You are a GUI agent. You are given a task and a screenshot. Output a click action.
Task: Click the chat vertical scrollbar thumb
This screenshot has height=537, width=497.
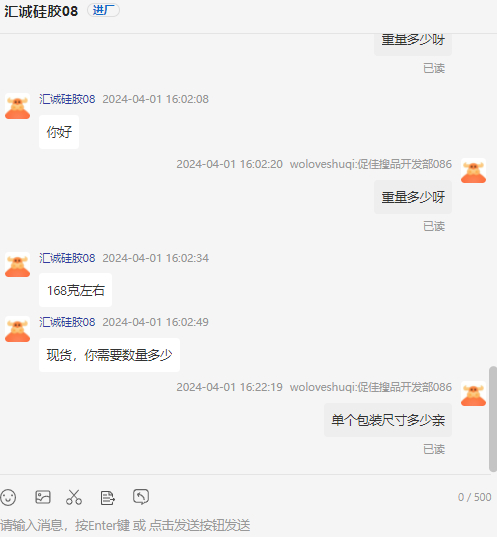point(493,419)
